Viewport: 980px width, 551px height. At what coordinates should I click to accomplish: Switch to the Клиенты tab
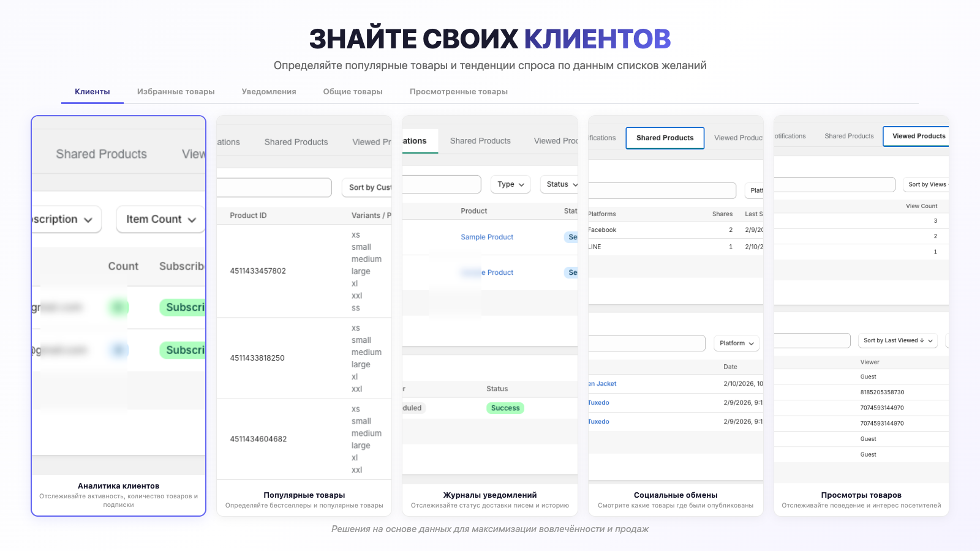92,92
